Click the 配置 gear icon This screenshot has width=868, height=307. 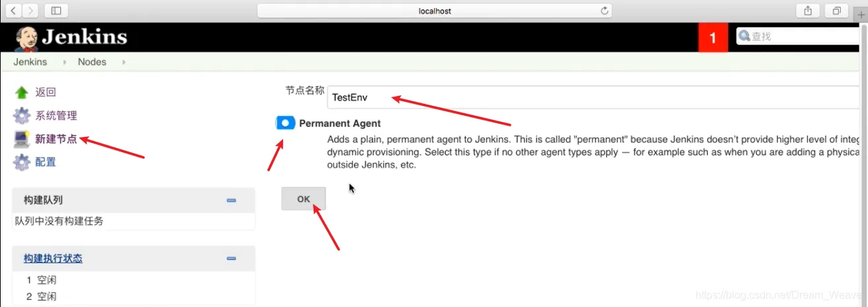(x=22, y=162)
